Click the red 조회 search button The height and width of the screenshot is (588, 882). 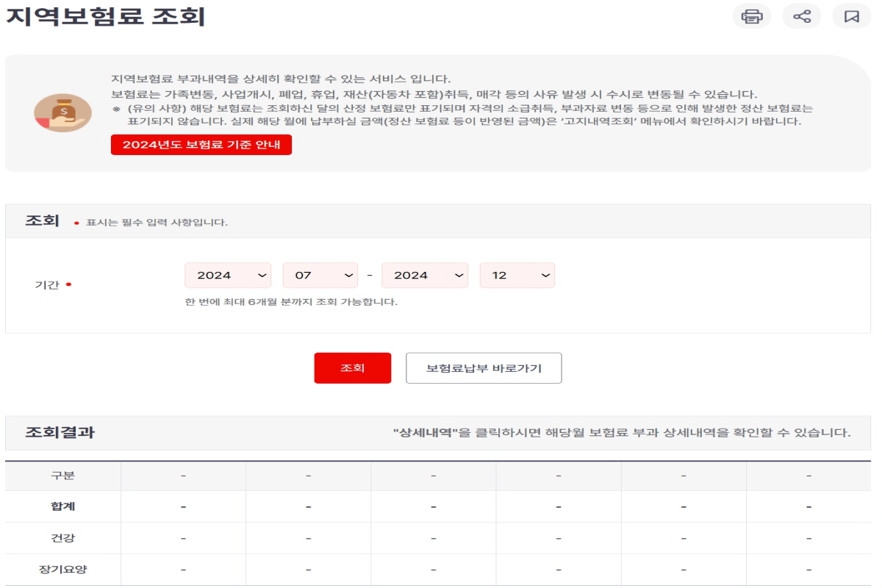(353, 366)
